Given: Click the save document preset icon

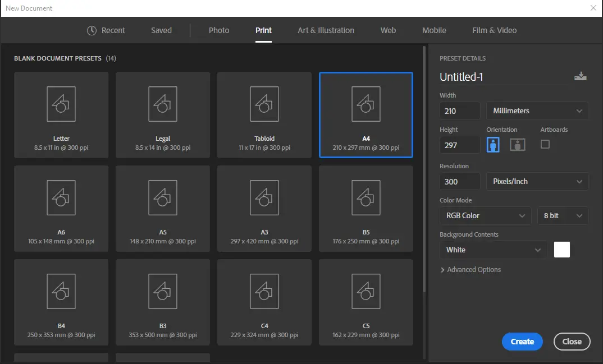Looking at the screenshot, I should (581, 76).
